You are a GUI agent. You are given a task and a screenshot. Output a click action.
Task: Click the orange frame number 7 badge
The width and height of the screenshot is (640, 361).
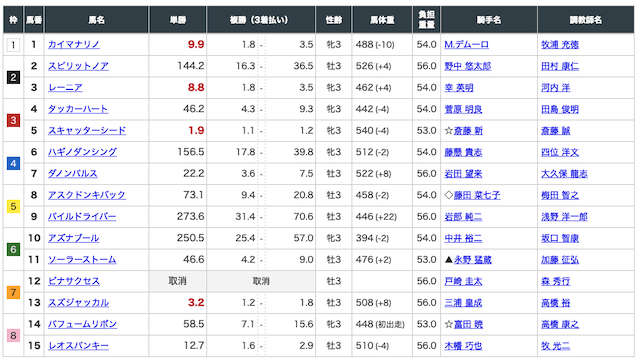point(13,292)
